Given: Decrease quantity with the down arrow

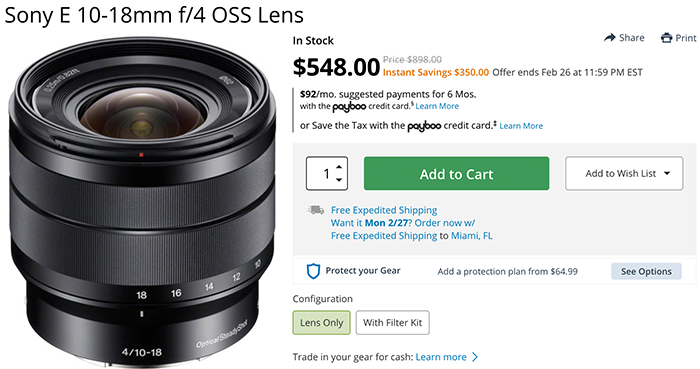Looking at the screenshot, I should tap(339, 180).
